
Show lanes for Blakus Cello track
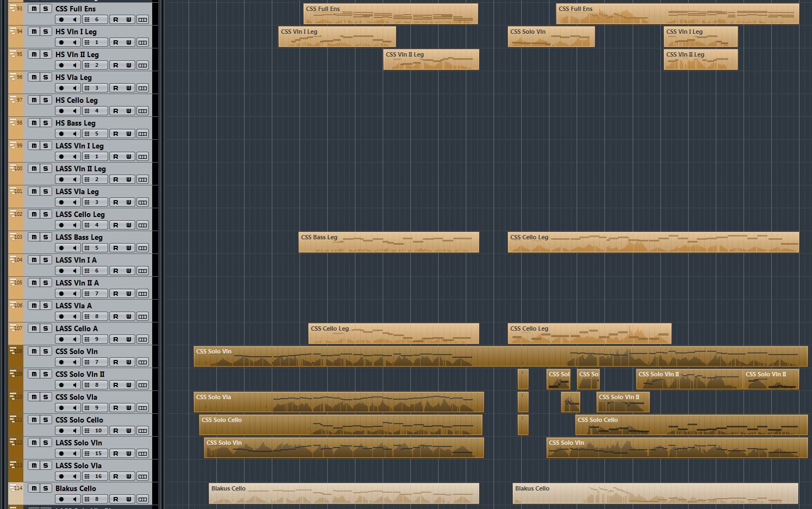[x=142, y=499]
